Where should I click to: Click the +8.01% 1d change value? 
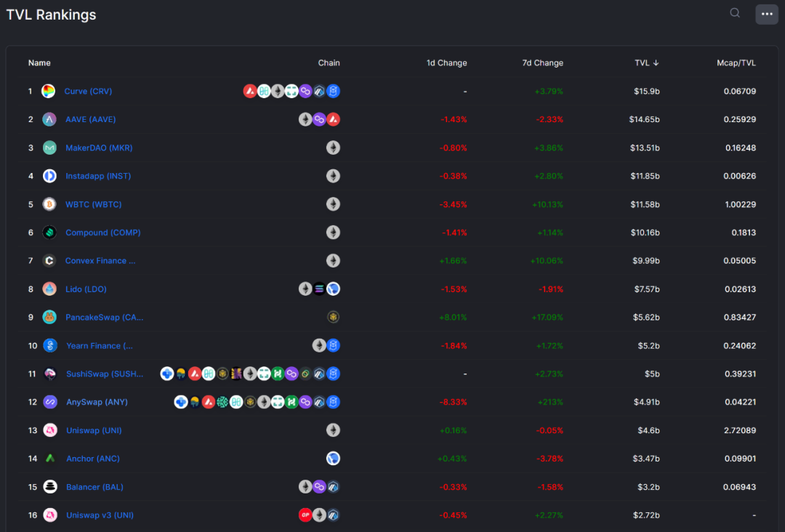point(453,318)
